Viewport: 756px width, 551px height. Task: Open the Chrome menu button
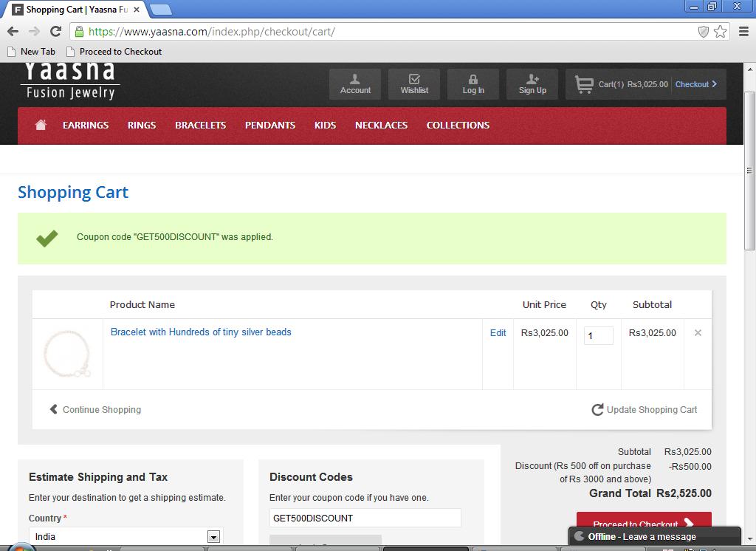coord(743,32)
